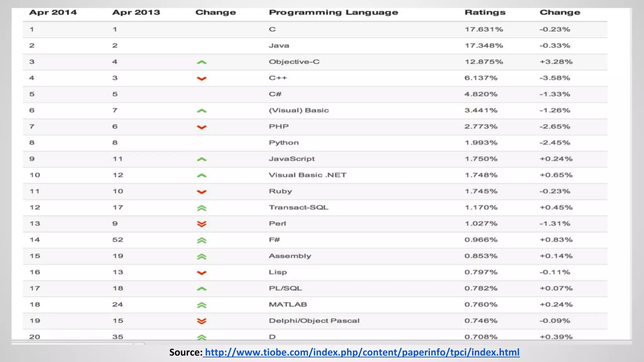Click the 4.820% rating value
The image size is (644, 362).
[x=481, y=94]
